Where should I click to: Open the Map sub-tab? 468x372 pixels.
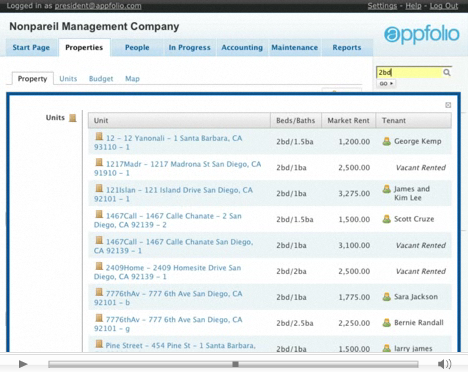pyautogui.click(x=132, y=79)
